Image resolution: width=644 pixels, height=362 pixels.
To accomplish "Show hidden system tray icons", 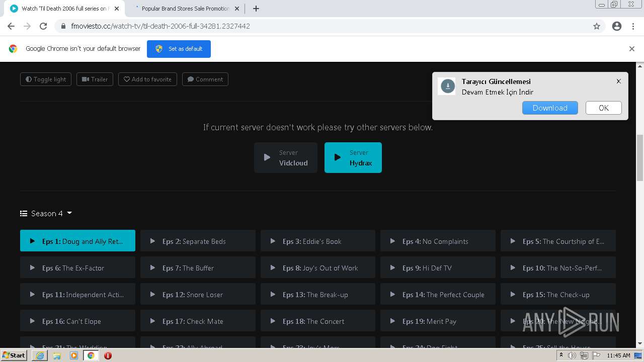I will 561,355.
